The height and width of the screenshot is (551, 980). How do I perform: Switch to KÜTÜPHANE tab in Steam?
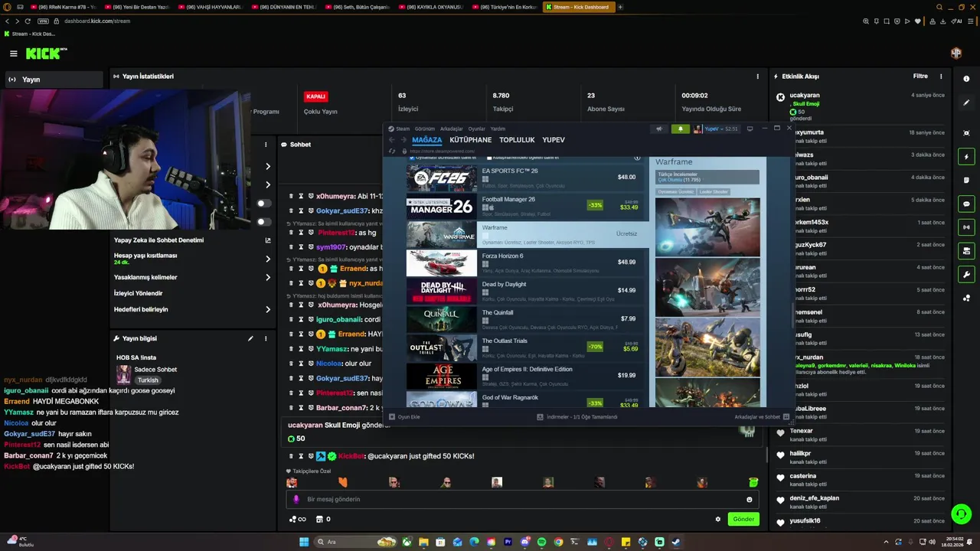tap(471, 140)
